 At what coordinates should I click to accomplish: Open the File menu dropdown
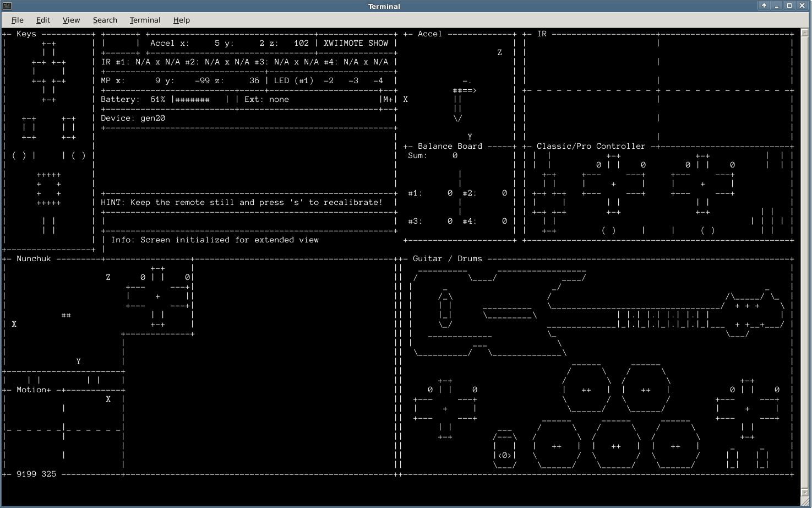(18, 20)
